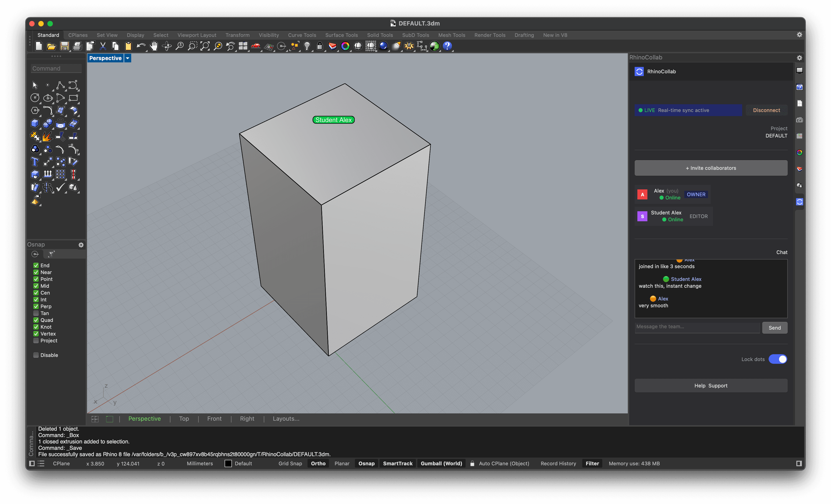The width and height of the screenshot is (831, 504).
Task: Click the padlock Lock objects icon
Action: coord(320,46)
